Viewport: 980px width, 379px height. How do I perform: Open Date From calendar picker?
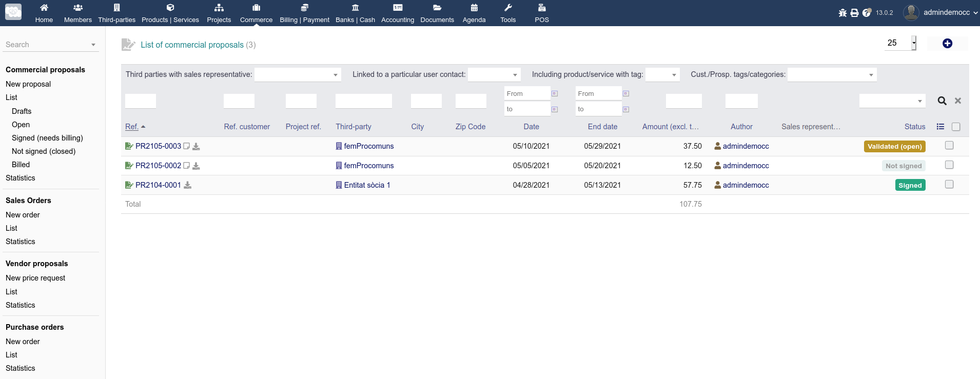[x=555, y=93]
